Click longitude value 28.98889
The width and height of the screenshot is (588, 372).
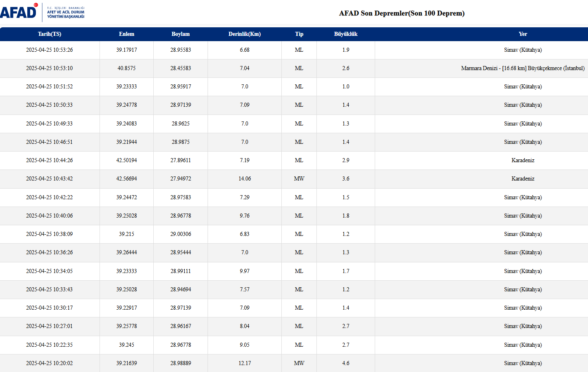(x=181, y=363)
